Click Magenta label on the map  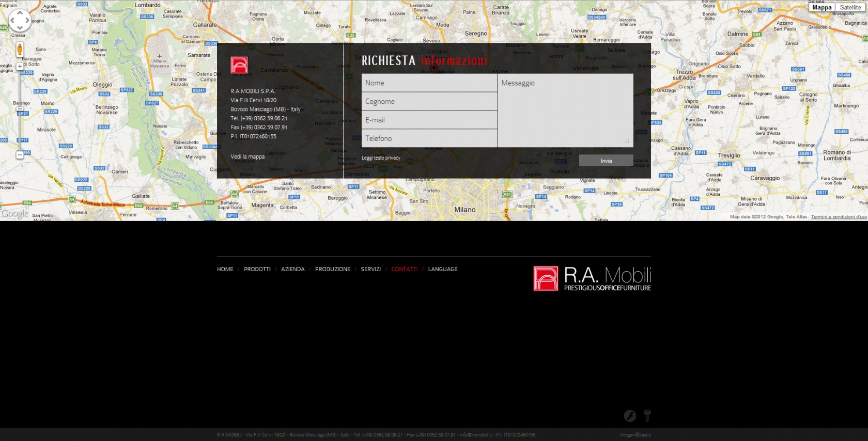pyautogui.click(x=262, y=206)
